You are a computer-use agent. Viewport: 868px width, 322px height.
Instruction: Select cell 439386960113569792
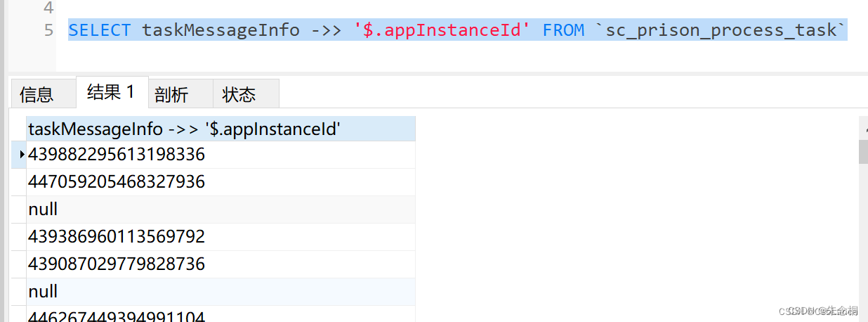(x=117, y=237)
